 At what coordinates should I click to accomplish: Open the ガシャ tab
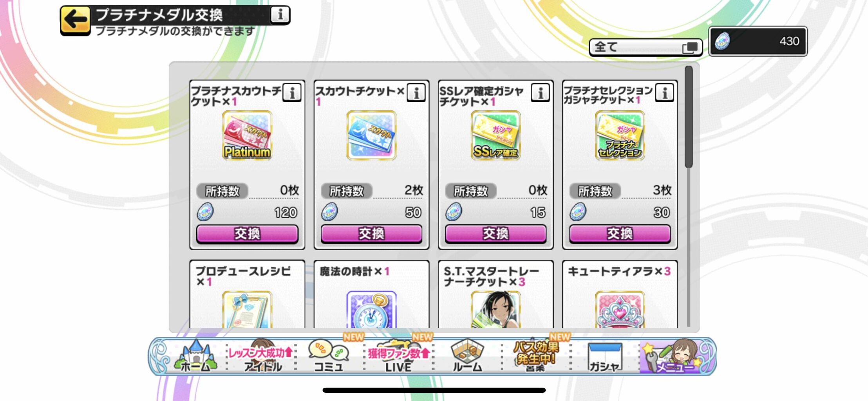[x=605, y=356]
